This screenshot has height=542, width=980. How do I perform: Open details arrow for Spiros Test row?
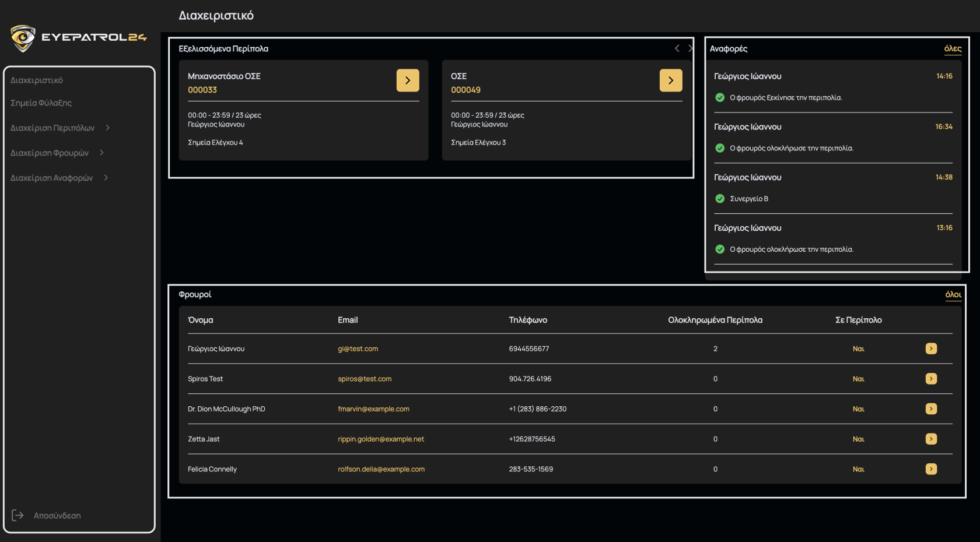coord(931,379)
